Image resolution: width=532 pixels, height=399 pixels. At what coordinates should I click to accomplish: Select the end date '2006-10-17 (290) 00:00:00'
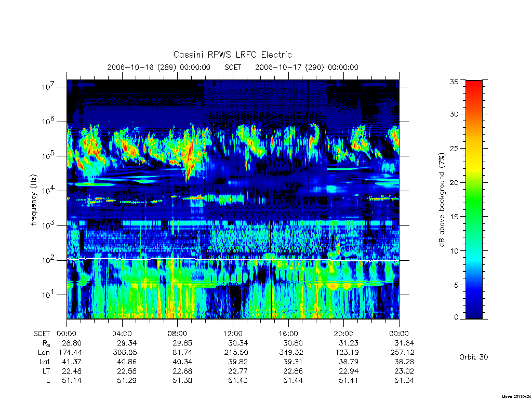click(307, 67)
